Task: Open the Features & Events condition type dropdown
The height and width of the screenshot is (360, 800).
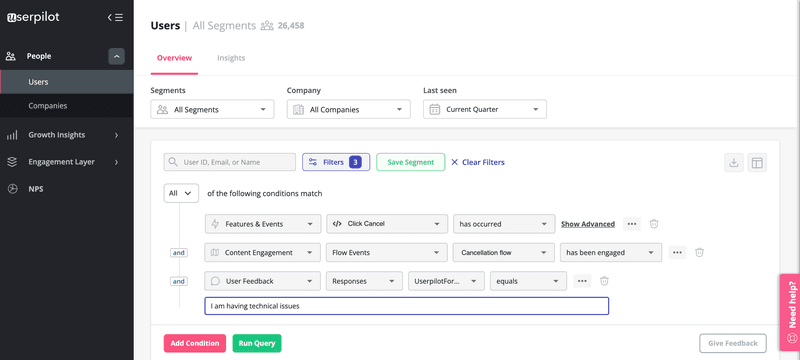Action: [x=263, y=224]
